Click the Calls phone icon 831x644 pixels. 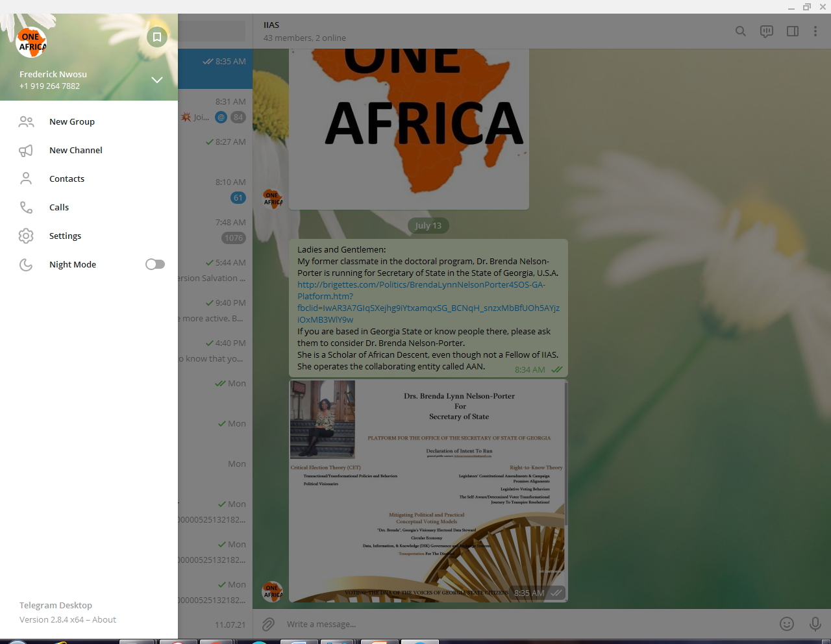click(26, 207)
